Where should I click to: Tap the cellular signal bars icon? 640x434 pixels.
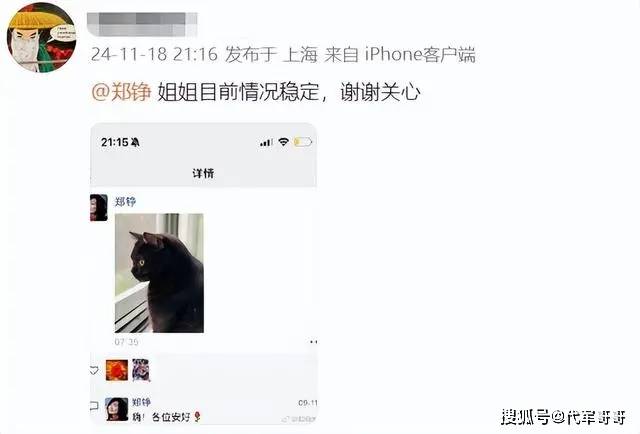(266, 142)
